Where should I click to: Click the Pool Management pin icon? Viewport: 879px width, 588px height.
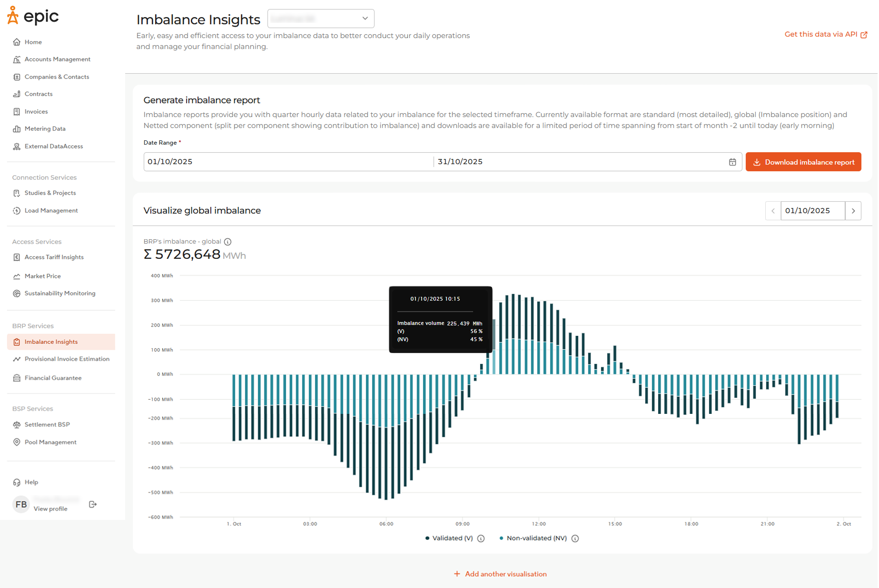pos(17,442)
